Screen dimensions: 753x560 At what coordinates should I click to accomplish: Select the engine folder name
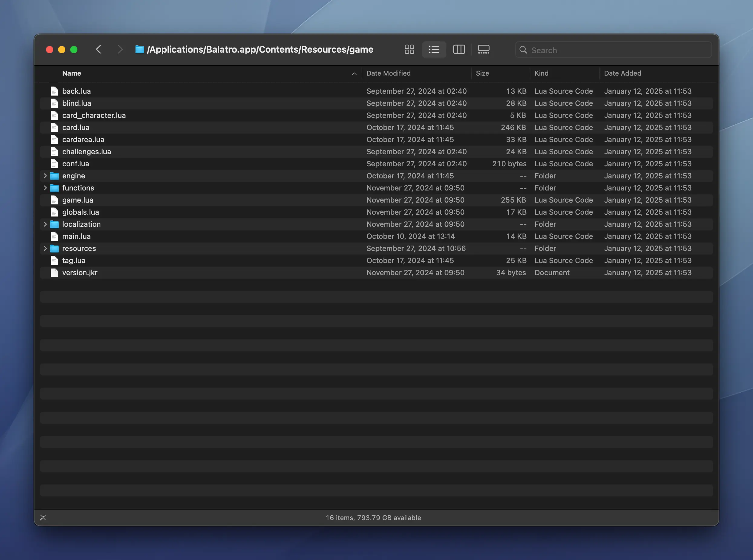tap(73, 176)
